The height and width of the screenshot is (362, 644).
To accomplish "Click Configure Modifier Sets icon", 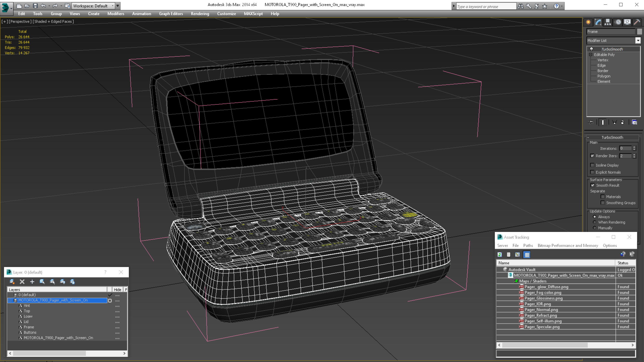I will coord(635,122).
